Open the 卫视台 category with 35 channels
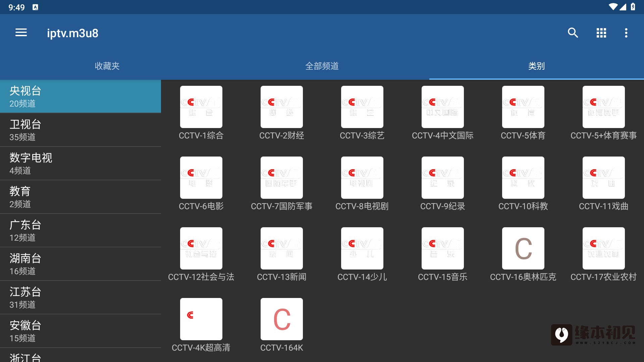The height and width of the screenshot is (362, 644). point(80,130)
